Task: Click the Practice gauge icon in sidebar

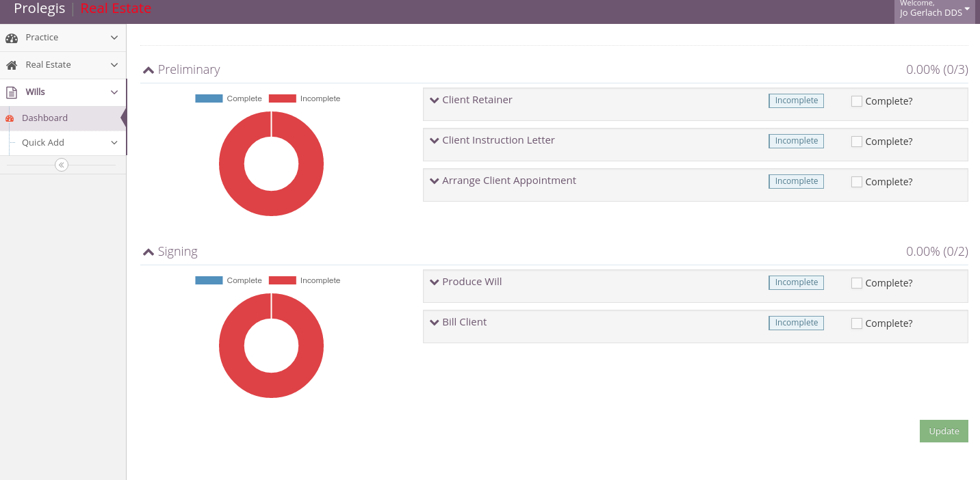Action: coord(12,38)
